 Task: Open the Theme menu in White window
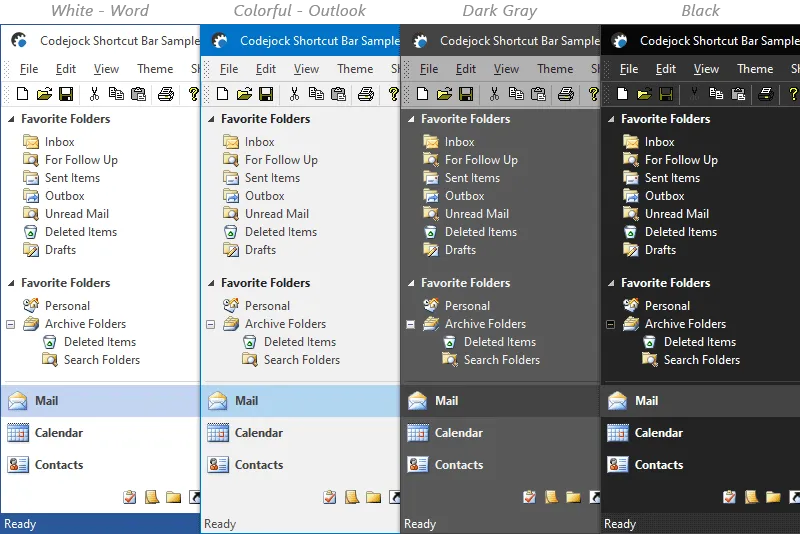pos(155,68)
